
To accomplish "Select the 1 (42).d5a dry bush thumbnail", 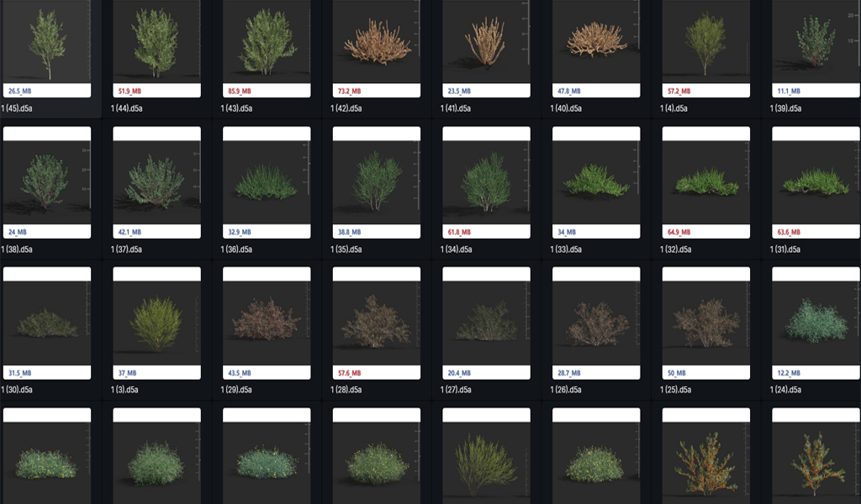I will click(377, 42).
